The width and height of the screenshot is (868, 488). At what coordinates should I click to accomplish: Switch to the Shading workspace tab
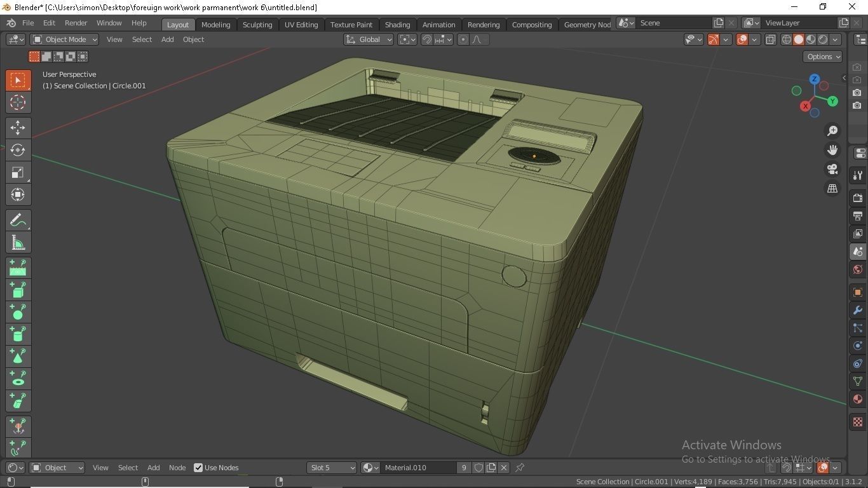(397, 24)
